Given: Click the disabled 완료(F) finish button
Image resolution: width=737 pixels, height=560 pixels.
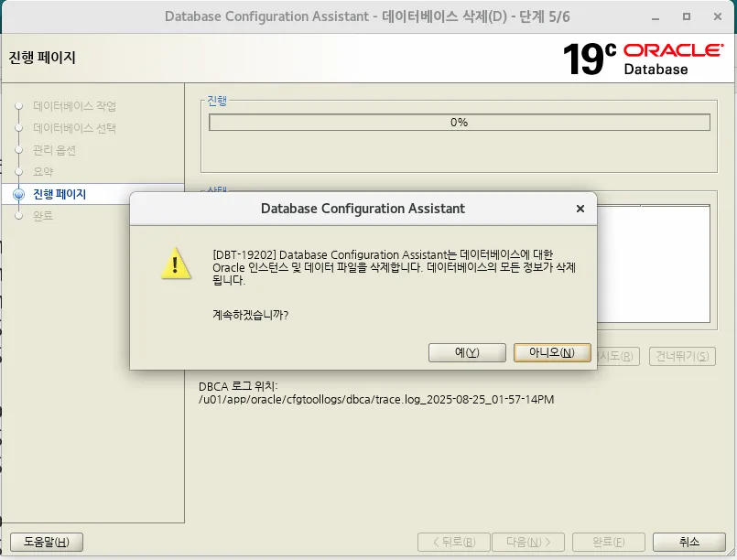Looking at the screenshot, I should click(608, 542).
